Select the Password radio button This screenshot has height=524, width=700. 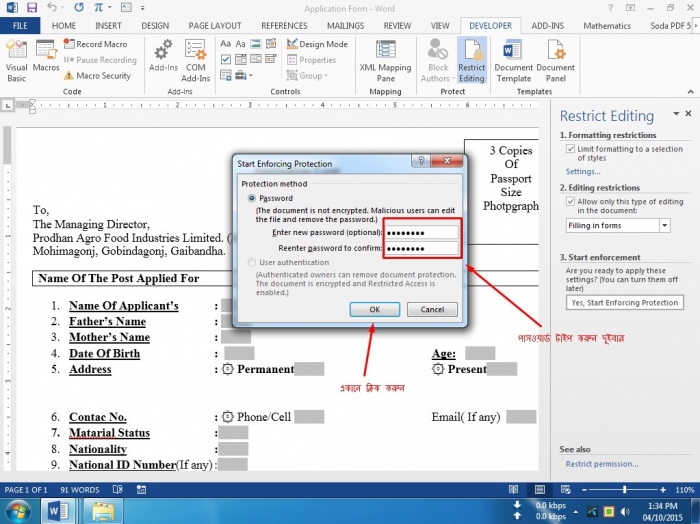click(251, 198)
